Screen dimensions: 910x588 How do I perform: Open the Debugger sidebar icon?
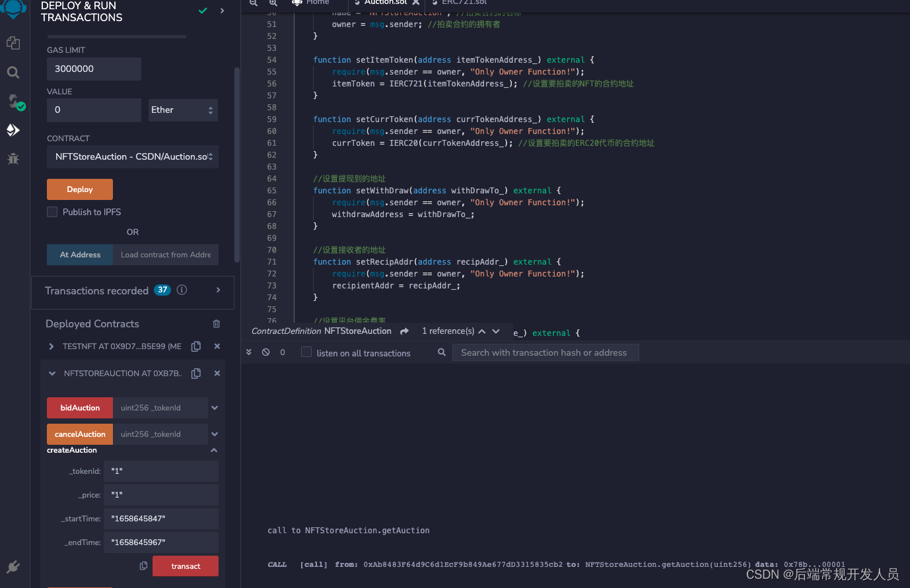point(13,158)
